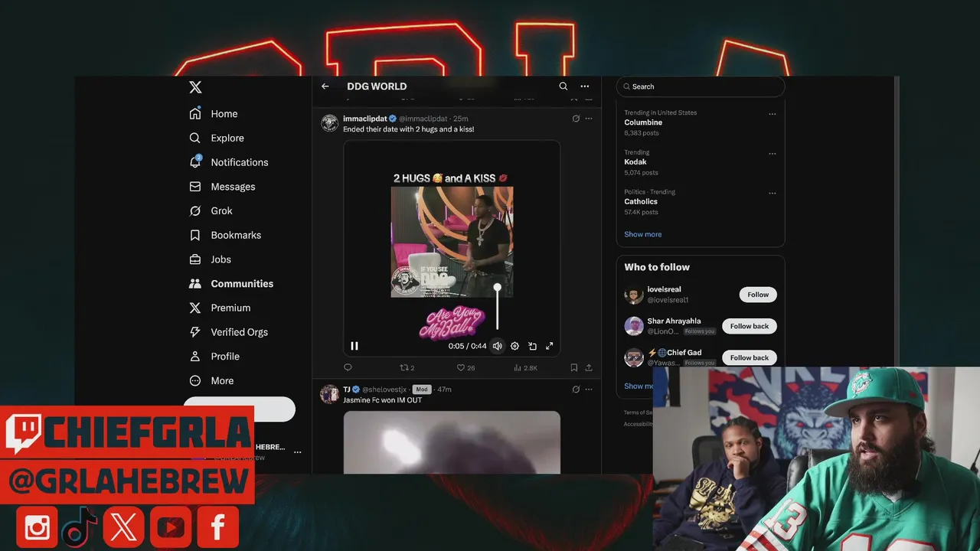The image size is (980, 551).
Task: Click Show more under trends
Action: (x=643, y=234)
